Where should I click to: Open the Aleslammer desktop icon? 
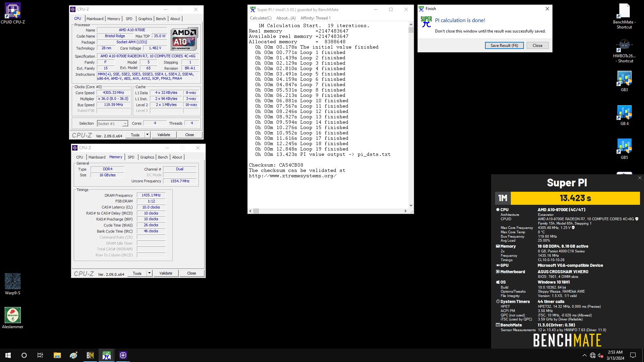(x=12, y=318)
